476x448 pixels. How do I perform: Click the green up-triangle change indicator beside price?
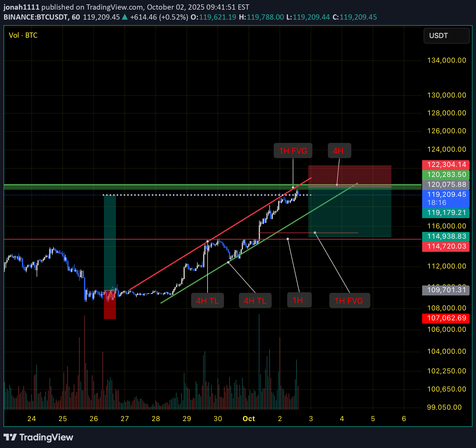click(x=124, y=17)
